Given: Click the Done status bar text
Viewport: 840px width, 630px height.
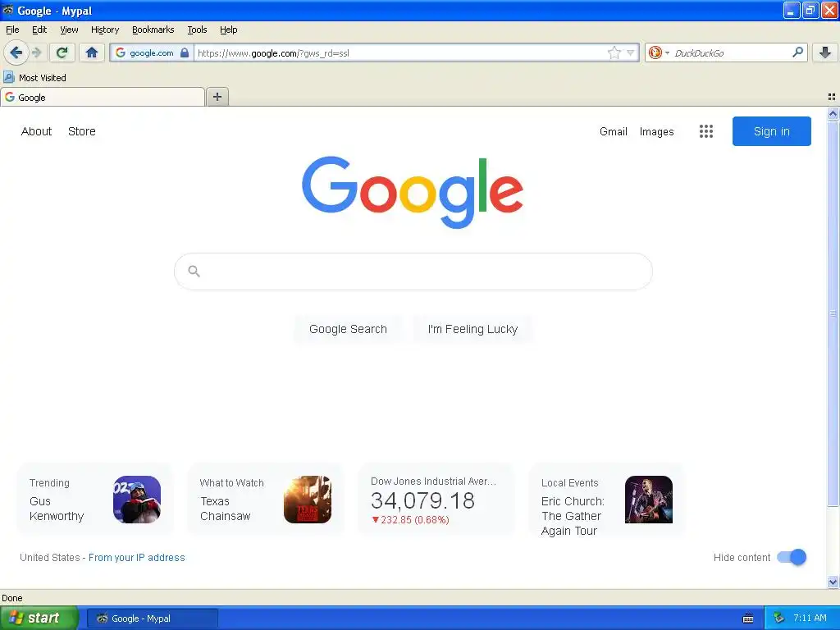Looking at the screenshot, I should coord(11,598).
